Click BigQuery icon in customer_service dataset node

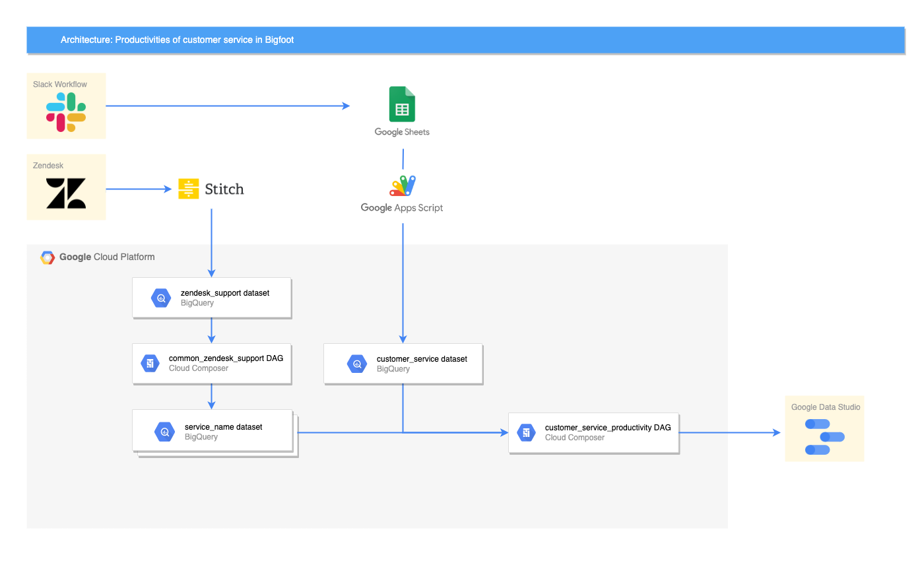pos(357,364)
